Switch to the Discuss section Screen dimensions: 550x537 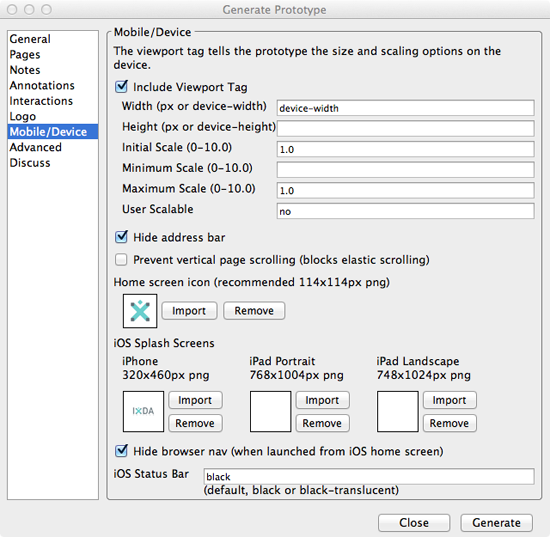[53, 162]
